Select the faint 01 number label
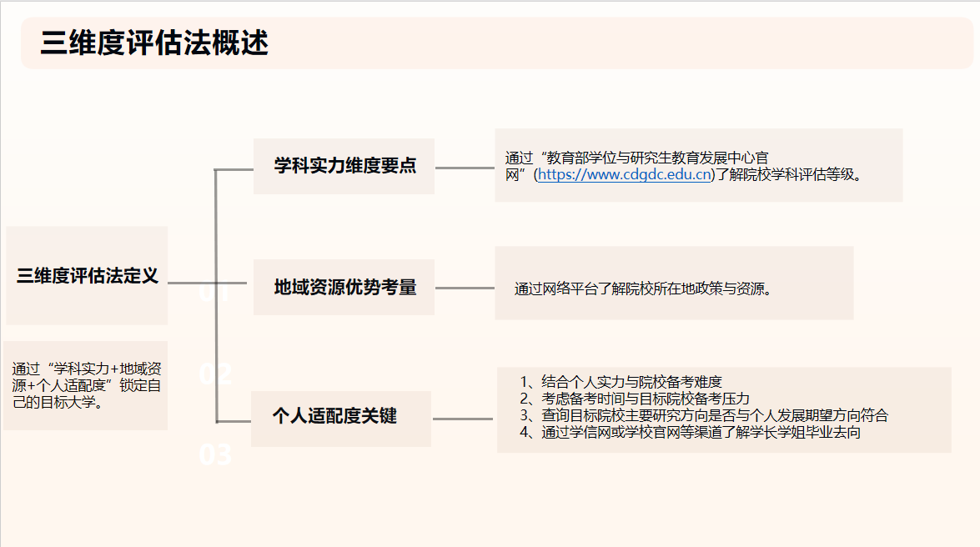The width and height of the screenshot is (980, 547). (x=214, y=295)
